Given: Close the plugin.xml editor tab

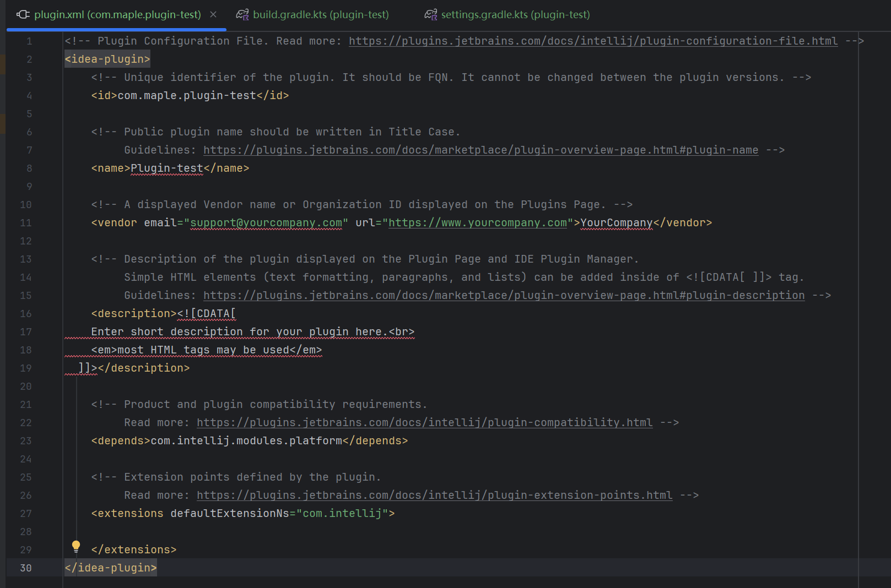Looking at the screenshot, I should 213,14.
